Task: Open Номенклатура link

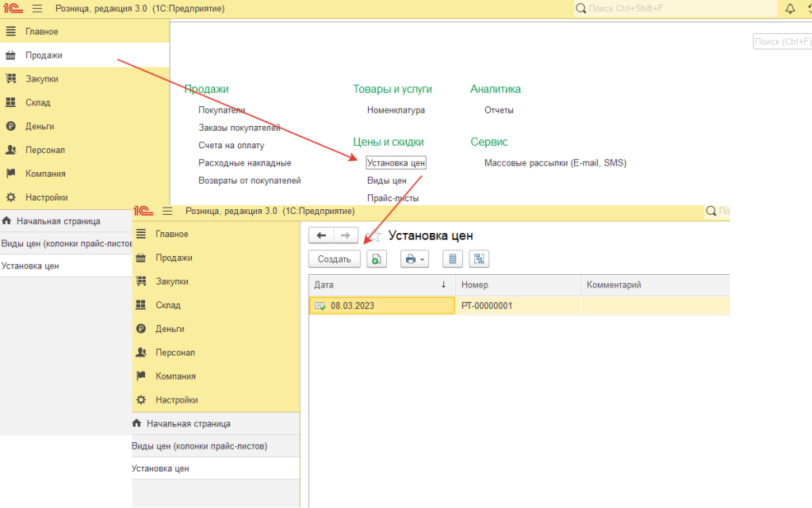Action: click(x=396, y=110)
